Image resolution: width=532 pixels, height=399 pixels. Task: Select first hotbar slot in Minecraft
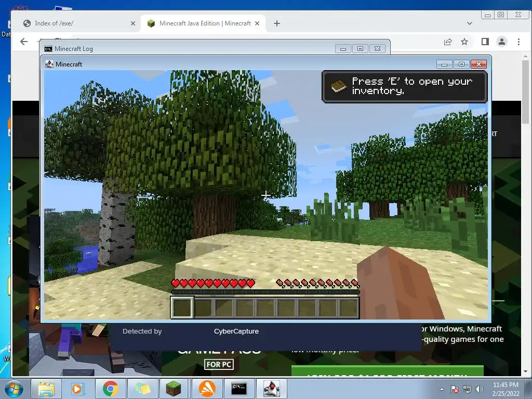tap(182, 308)
